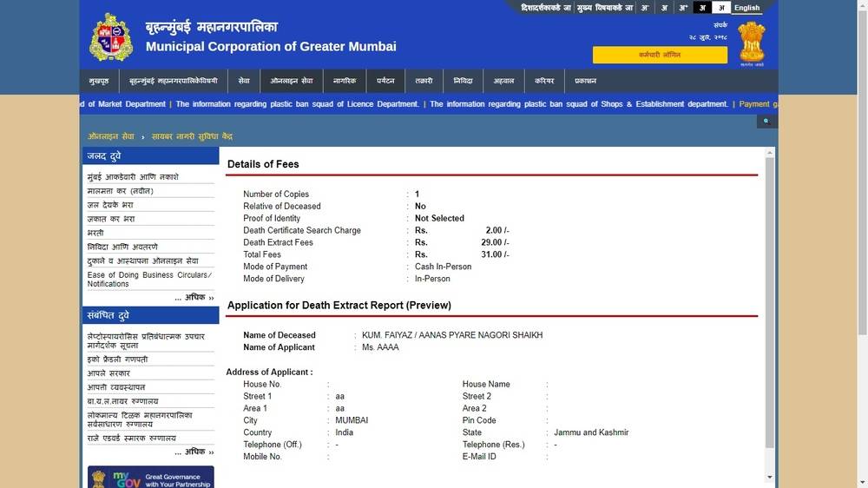868x488 pixels.
Task: Open ticker item about Licence Department plastic ban
Action: [x=297, y=104]
